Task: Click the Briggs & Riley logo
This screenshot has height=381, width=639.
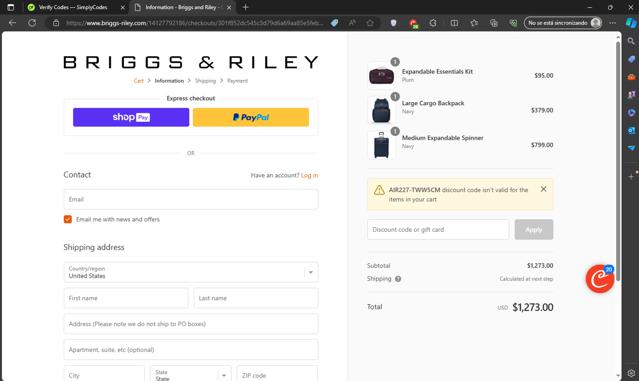Action: tap(191, 62)
